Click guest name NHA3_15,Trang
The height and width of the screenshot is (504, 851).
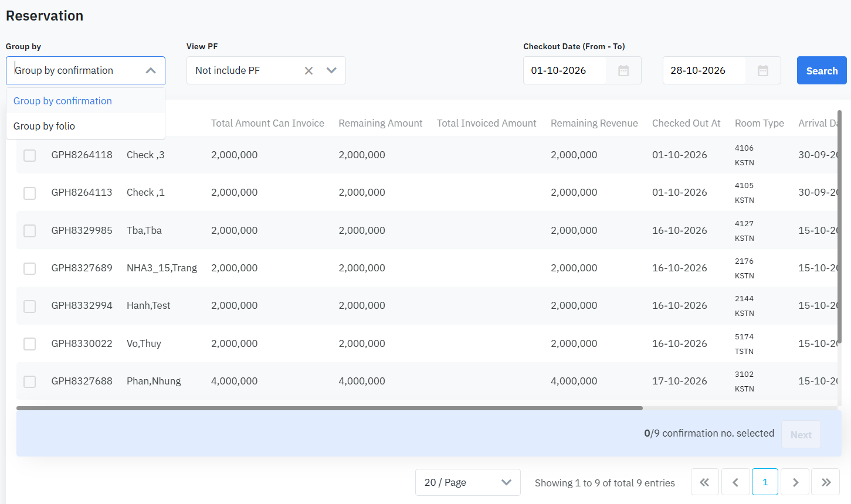click(162, 268)
